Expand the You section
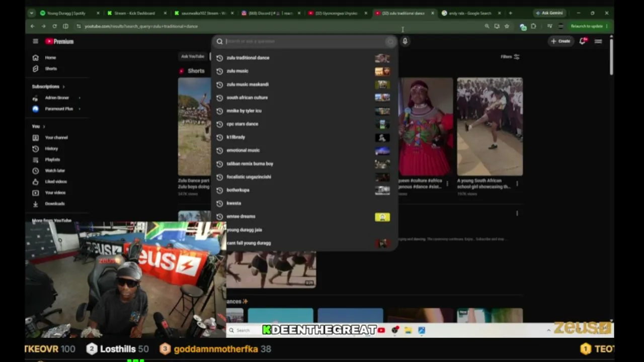The image size is (644, 362). 38,126
